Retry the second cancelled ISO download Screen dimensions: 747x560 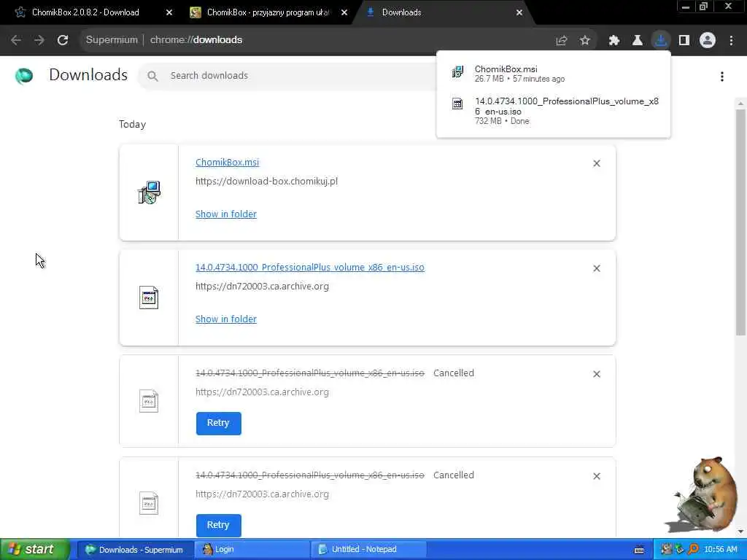click(219, 525)
